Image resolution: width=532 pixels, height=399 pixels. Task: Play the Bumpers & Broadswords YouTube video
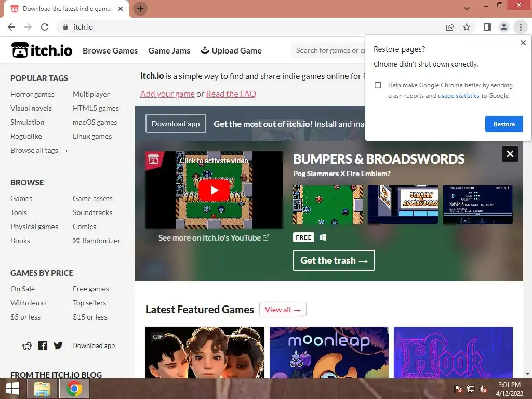[x=214, y=190]
